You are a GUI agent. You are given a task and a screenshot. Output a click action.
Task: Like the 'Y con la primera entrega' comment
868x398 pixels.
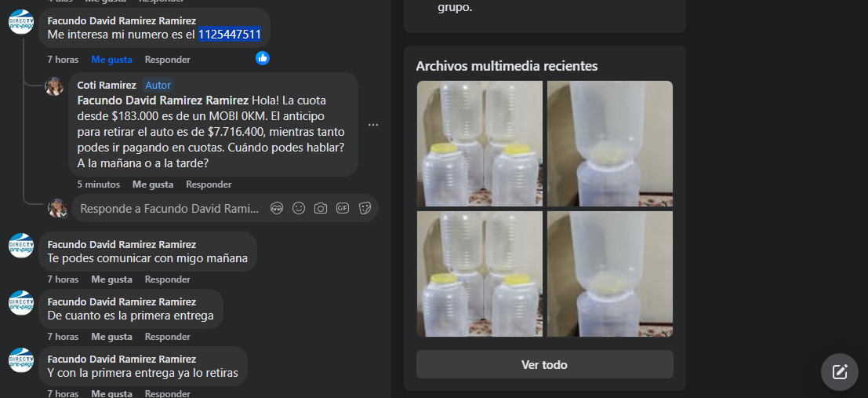pyautogui.click(x=112, y=393)
